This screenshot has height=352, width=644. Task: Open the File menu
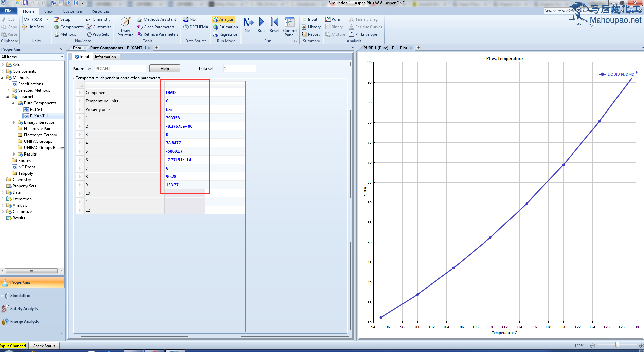point(8,11)
